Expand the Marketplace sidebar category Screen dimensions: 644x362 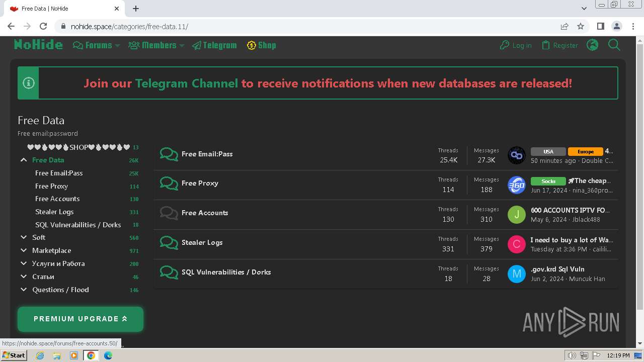[x=24, y=250]
